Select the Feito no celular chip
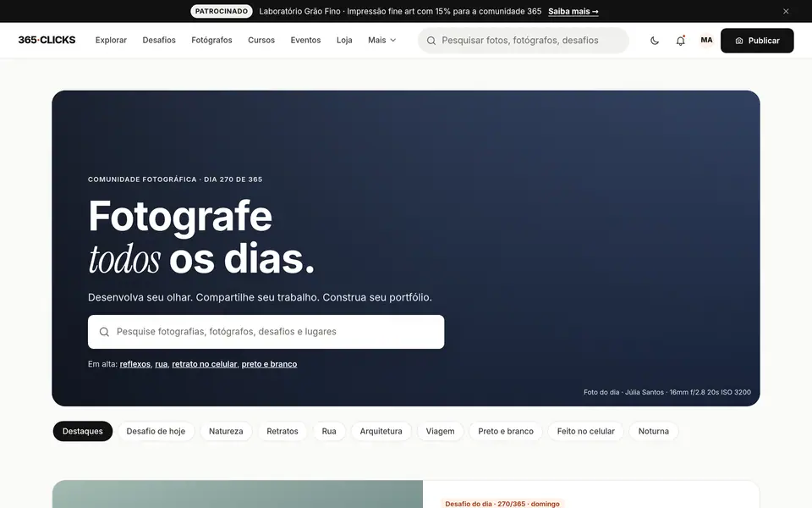Viewport: 812px width, 508px height. tap(585, 431)
